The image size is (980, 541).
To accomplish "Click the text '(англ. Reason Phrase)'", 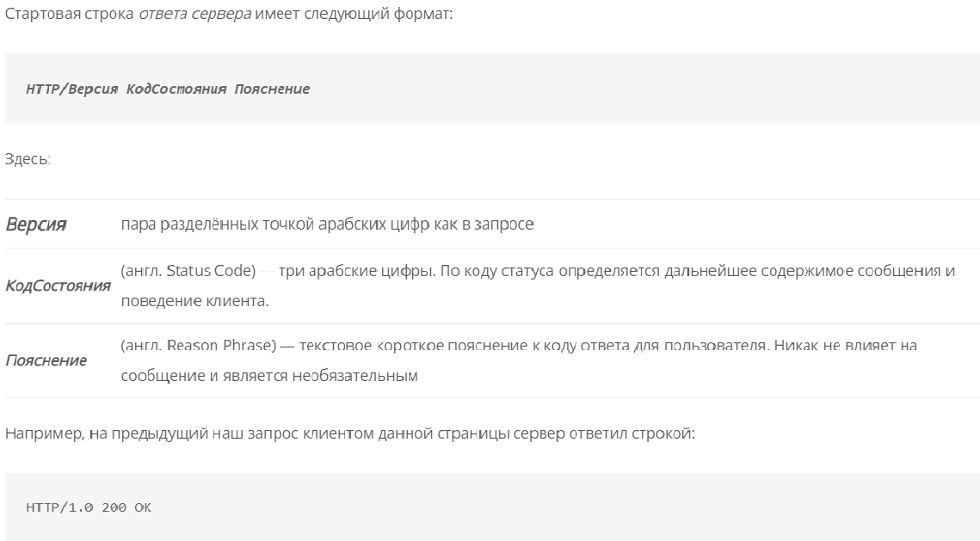I will [198, 346].
